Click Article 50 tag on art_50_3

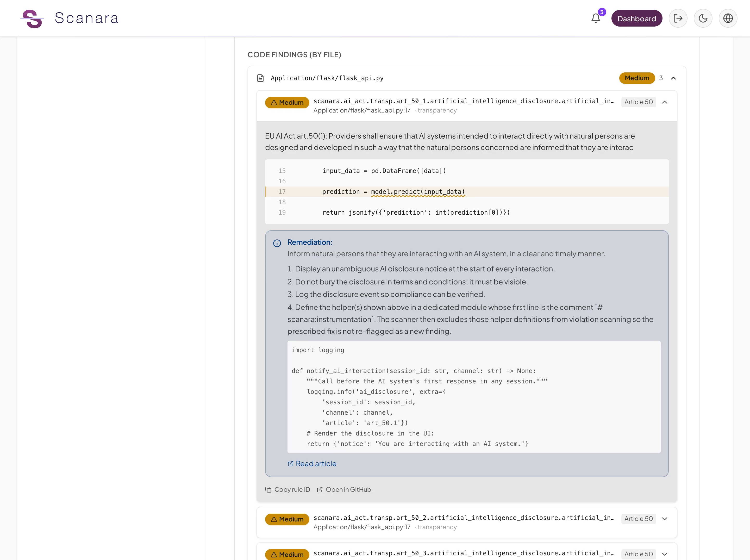point(639,554)
